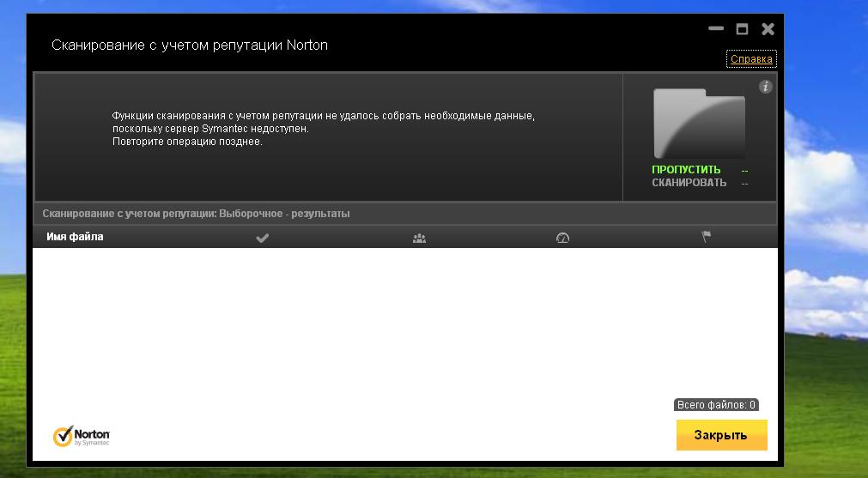Click the info icon in top-right panel
The width and height of the screenshot is (868, 478).
pyautogui.click(x=766, y=87)
